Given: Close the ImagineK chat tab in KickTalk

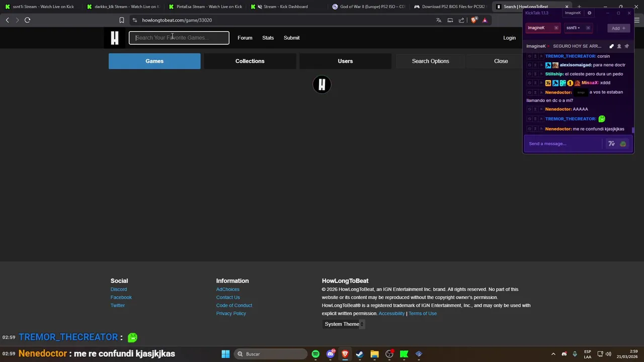Looking at the screenshot, I should point(556,28).
